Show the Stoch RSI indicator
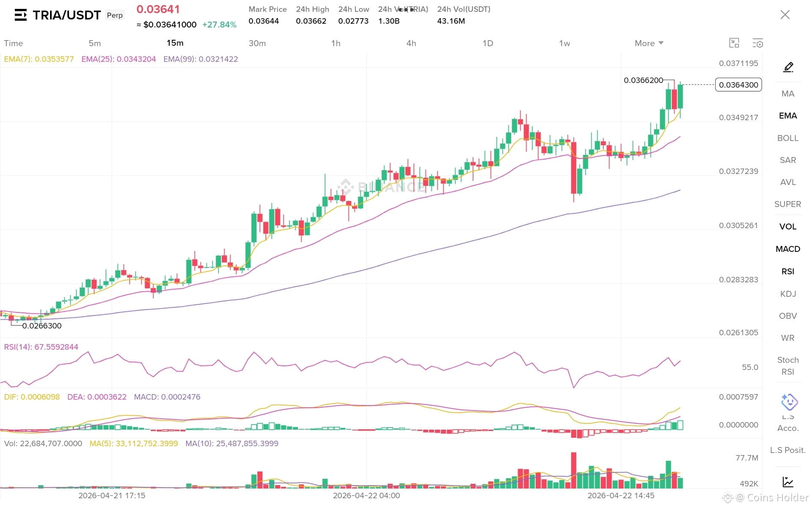 [788, 366]
